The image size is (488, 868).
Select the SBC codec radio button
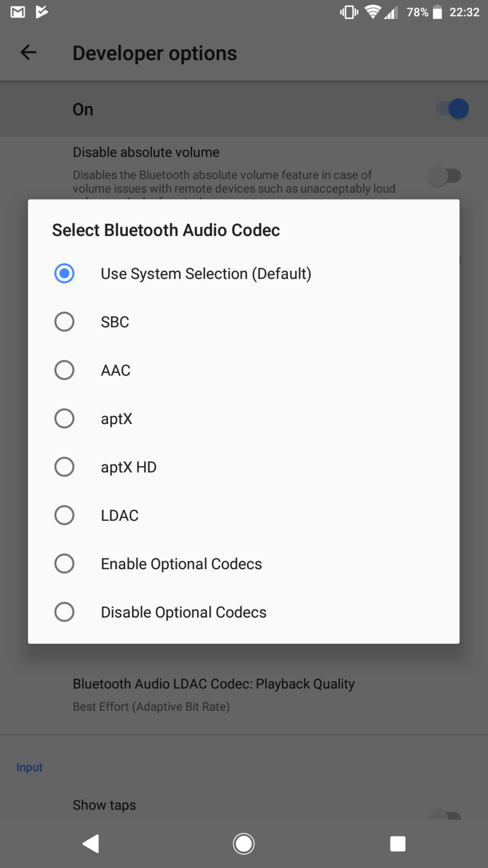(x=64, y=322)
